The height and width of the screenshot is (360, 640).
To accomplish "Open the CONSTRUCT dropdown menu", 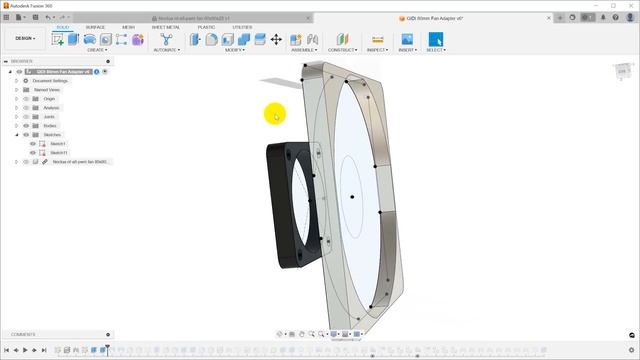I will [342, 50].
